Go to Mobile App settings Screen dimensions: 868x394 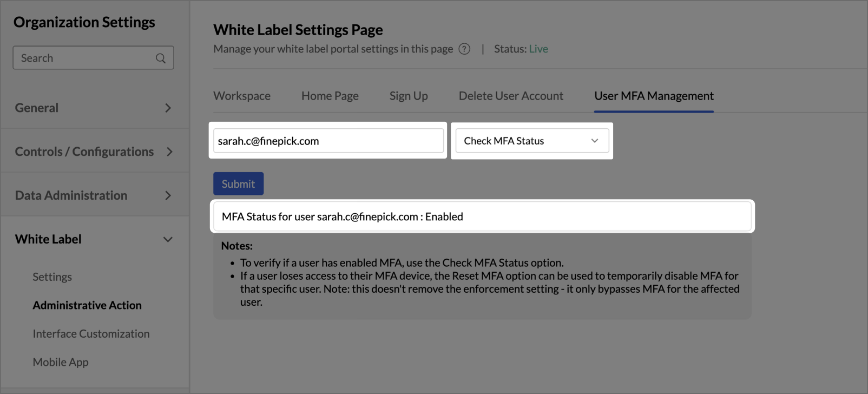pos(61,362)
